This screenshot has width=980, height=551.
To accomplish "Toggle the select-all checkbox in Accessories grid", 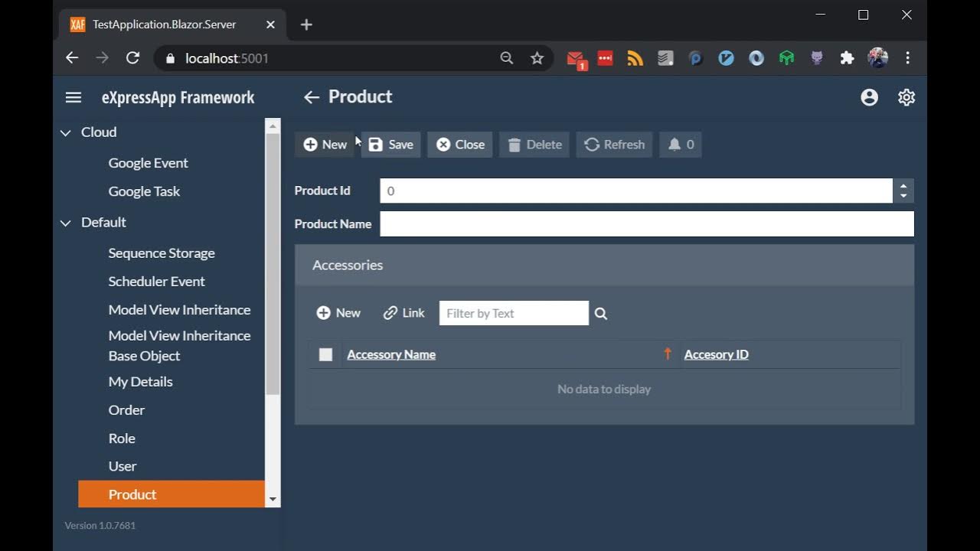I will (325, 354).
